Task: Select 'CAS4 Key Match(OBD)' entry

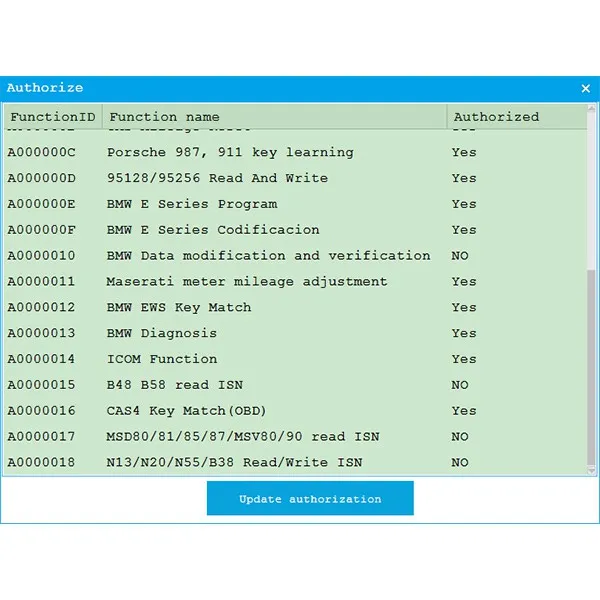Action: pos(186,411)
